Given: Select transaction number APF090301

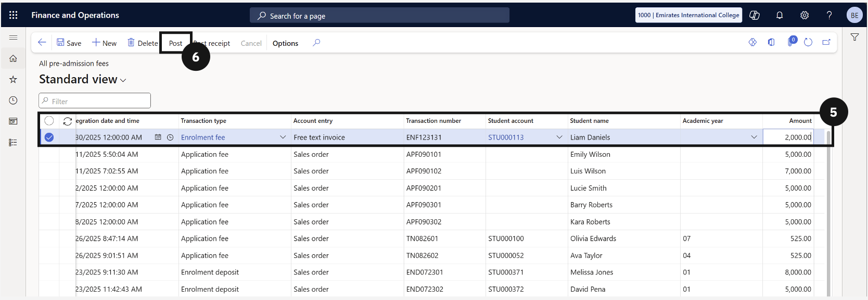Looking at the screenshot, I should tap(424, 205).
